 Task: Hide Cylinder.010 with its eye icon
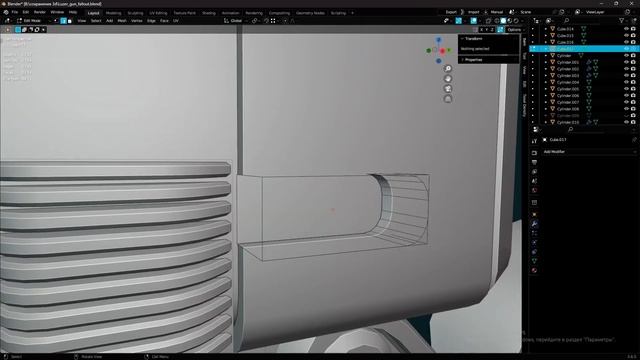click(x=627, y=122)
